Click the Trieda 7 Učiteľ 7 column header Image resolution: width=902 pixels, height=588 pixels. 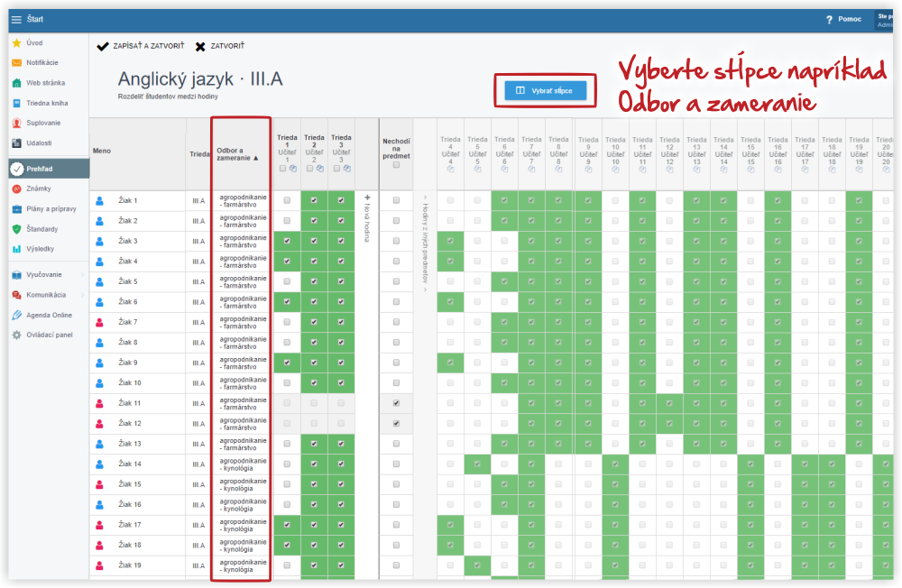[531, 154]
